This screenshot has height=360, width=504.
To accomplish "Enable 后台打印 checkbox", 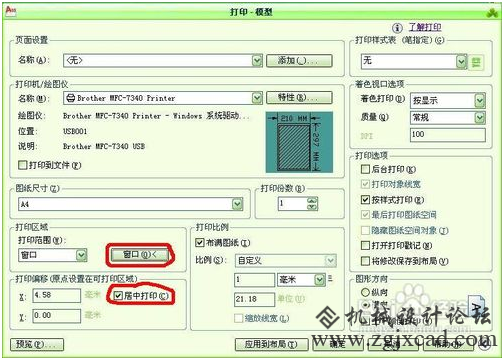I will tap(366, 169).
